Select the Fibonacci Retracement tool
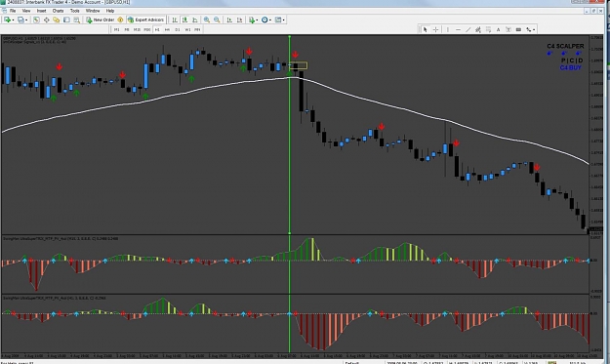610x364 pixels. (488, 29)
